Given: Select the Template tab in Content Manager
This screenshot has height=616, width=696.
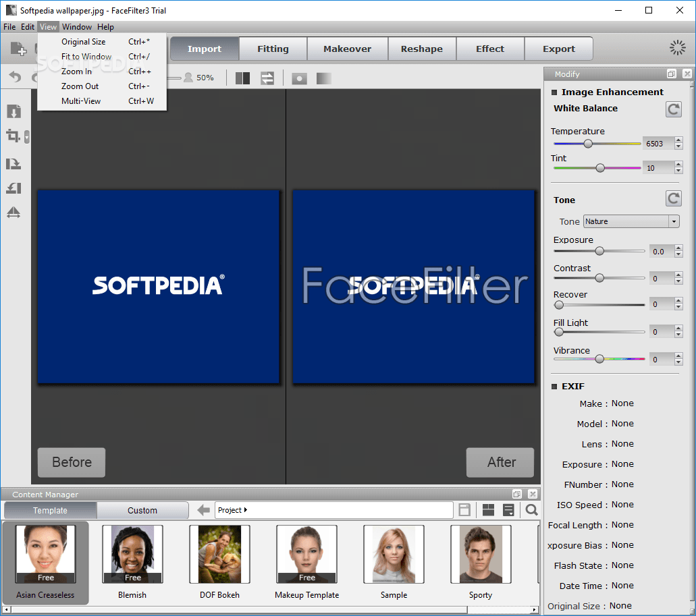Looking at the screenshot, I should 50,511.
